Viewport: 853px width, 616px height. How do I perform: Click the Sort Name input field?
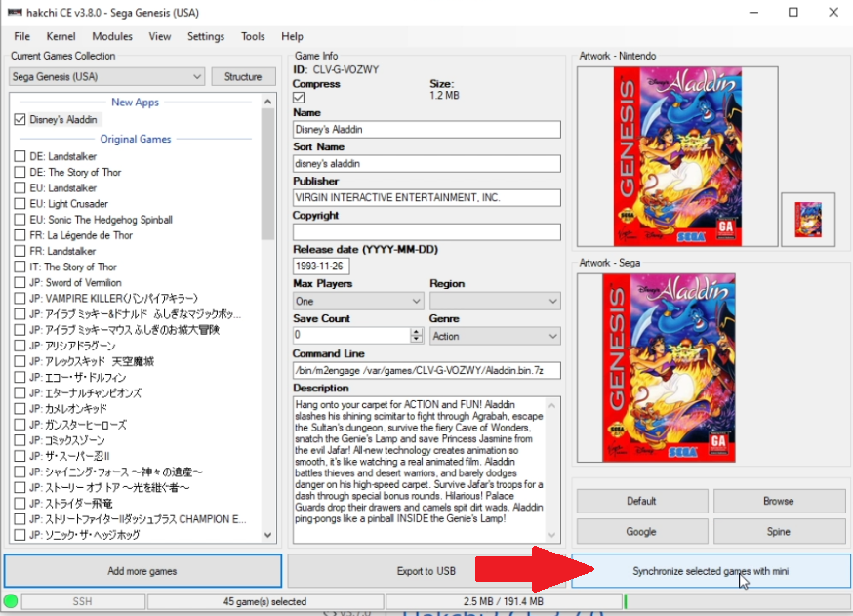(426, 164)
